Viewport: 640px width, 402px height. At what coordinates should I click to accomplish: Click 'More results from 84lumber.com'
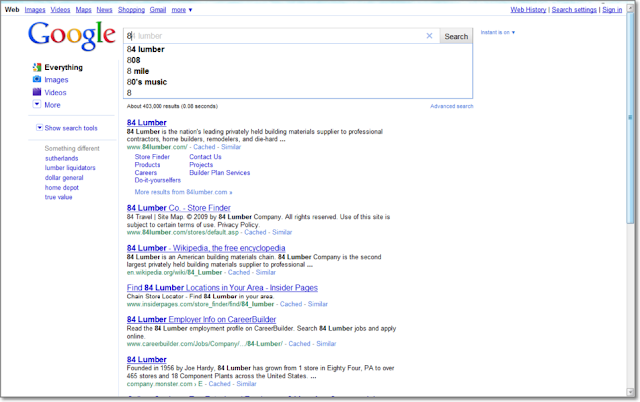[x=183, y=192]
